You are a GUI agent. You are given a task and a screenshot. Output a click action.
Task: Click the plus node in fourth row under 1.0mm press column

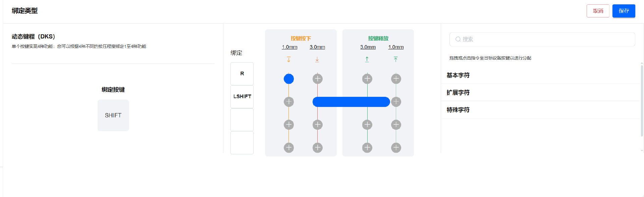288,148
